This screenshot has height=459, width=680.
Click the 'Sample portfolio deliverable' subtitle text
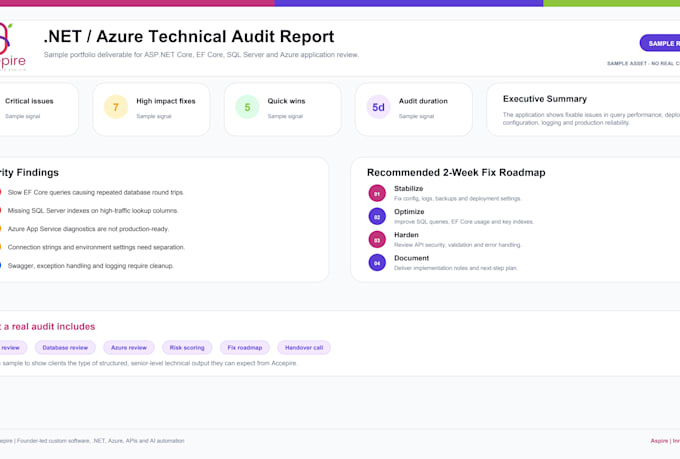(x=201, y=55)
